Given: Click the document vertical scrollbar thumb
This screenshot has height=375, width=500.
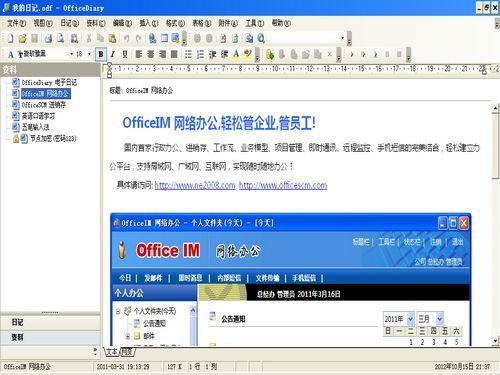Looking at the screenshot, I should click(x=496, y=146).
